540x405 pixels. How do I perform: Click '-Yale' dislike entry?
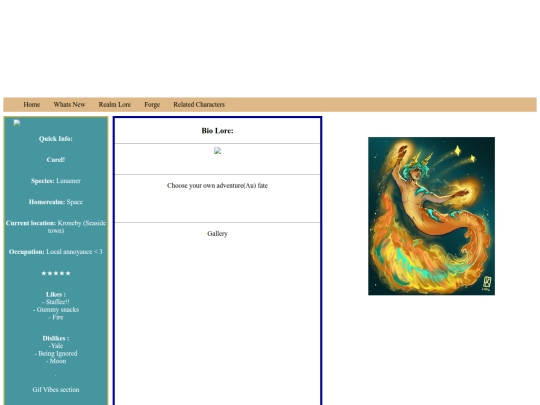point(56,346)
